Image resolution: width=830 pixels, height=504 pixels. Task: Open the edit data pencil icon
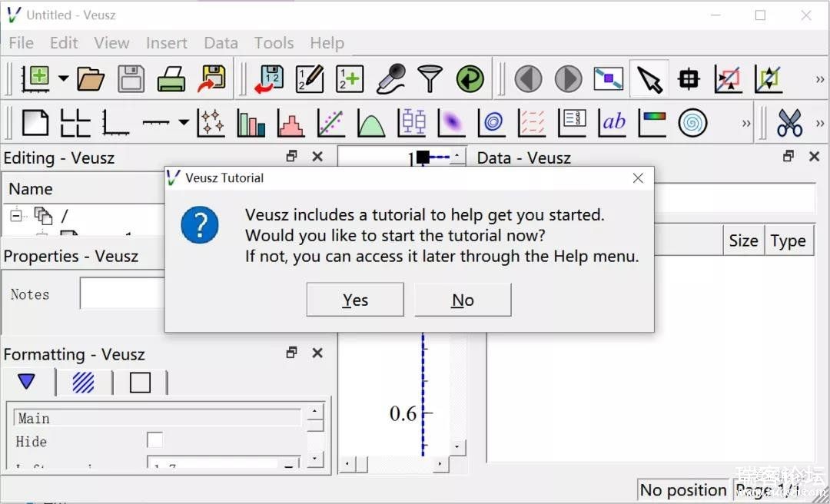310,79
